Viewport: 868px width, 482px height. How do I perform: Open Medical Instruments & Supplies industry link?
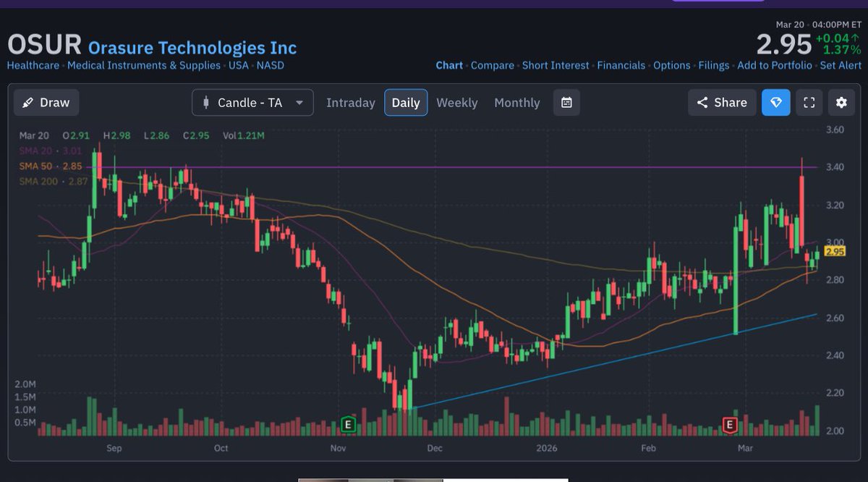pos(145,65)
